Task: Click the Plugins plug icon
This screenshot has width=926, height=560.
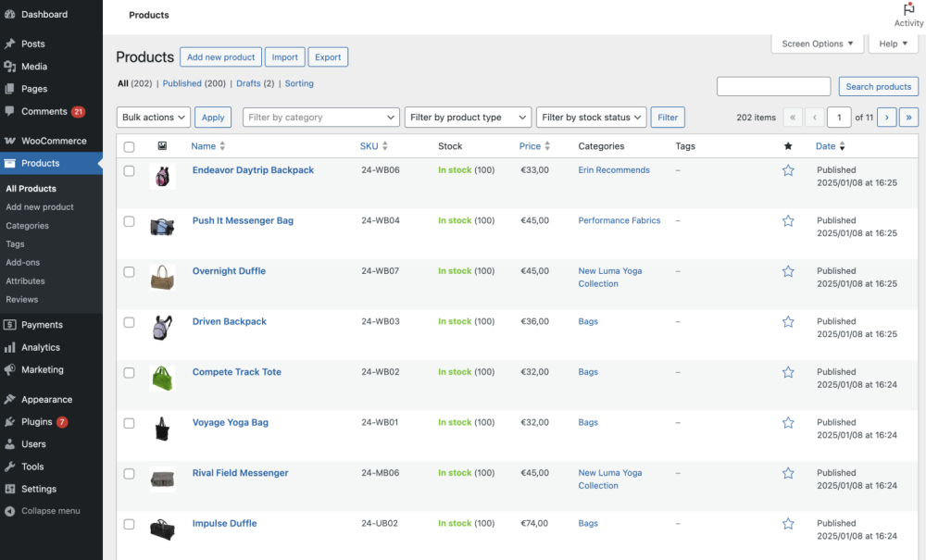Action: click(9, 421)
